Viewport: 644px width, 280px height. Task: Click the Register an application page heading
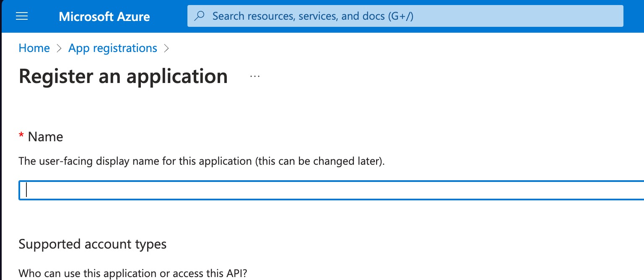click(123, 76)
